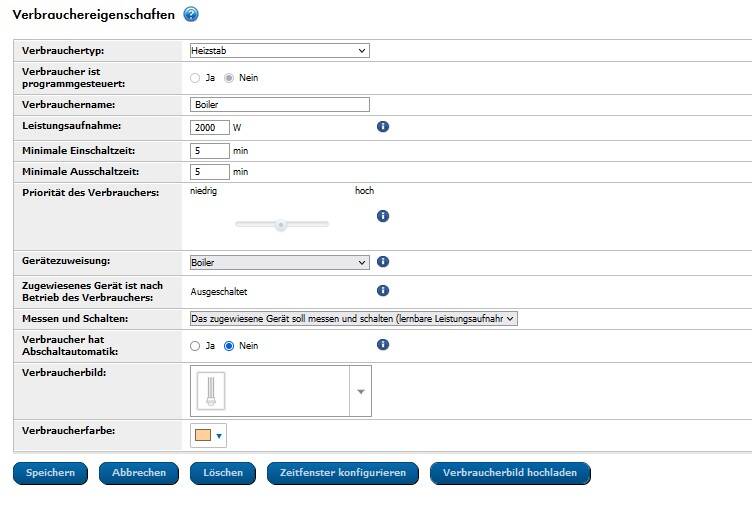Screen dimensions: 752x505
Task: Expand the Verbraucherbild image selector arrow
Action: [x=361, y=391]
